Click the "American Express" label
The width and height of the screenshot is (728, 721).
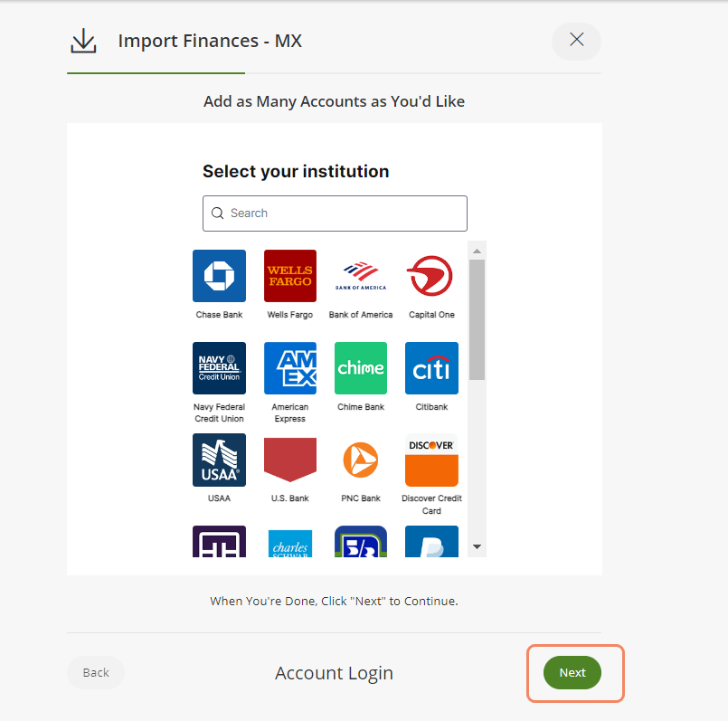coord(290,413)
